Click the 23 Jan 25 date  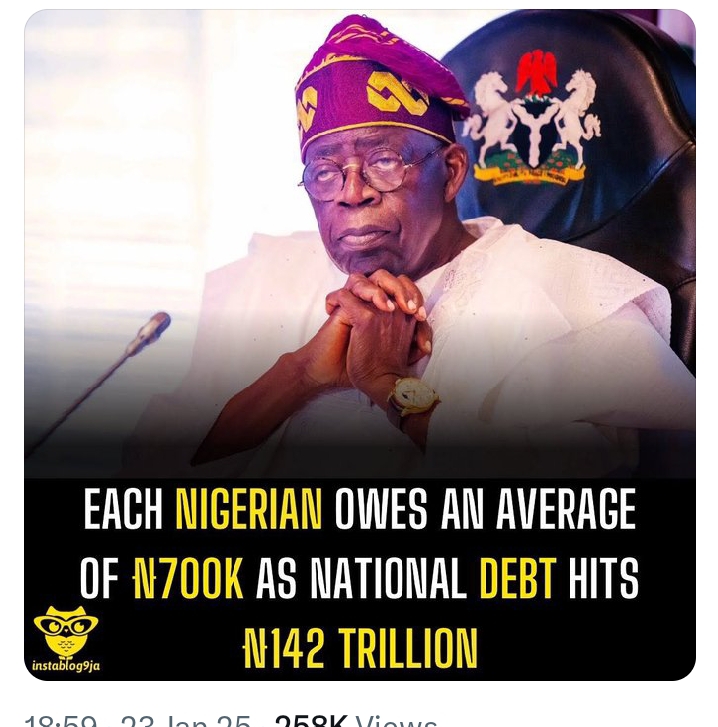[x=186, y=721]
